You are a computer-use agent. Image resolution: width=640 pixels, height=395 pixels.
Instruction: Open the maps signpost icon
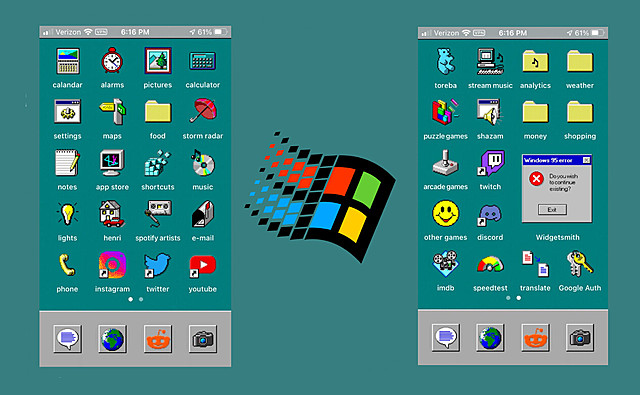click(x=113, y=111)
